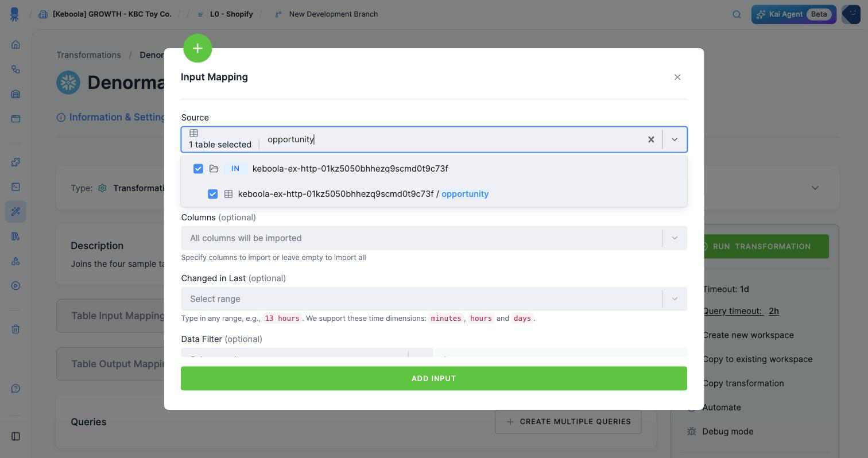Click the IN stage badge
The height and width of the screenshot is (458, 868).
tap(235, 169)
